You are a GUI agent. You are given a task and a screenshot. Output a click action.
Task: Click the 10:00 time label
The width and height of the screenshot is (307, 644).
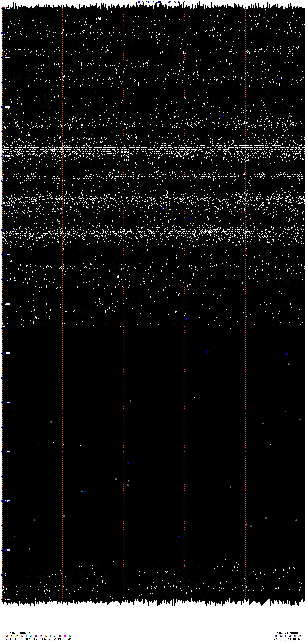(8, 254)
